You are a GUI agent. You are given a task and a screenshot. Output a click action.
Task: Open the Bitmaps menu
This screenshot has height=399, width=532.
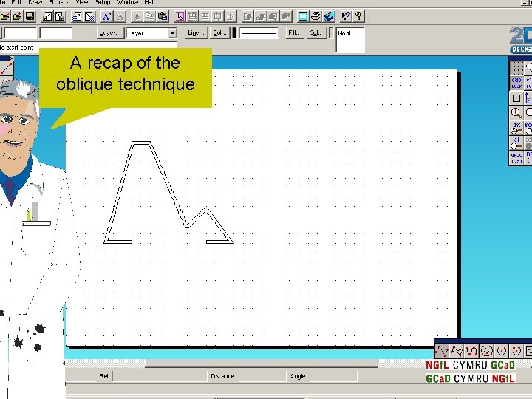pyautogui.click(x=59, y=2)
